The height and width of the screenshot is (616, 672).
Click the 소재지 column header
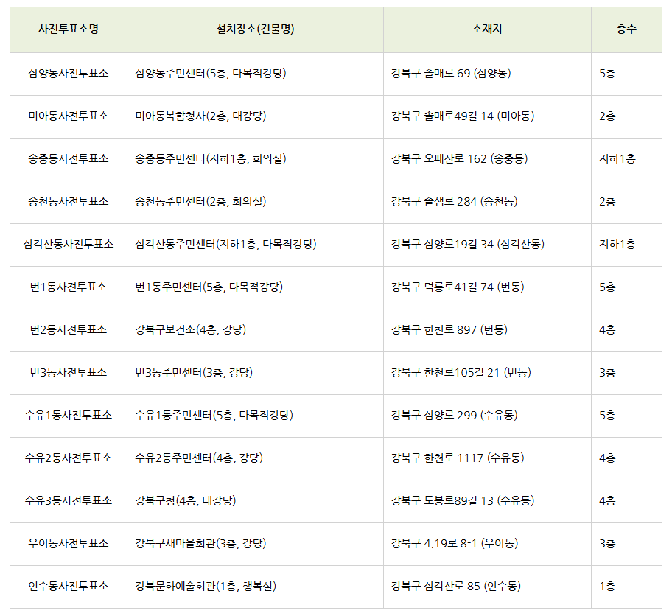487,29
